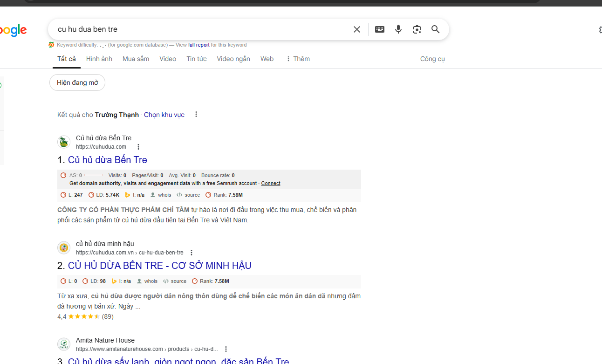Image resolution: width=602 pixels, height=364 pixels.
Task: Switch to the Web tab
Action: 267,59
